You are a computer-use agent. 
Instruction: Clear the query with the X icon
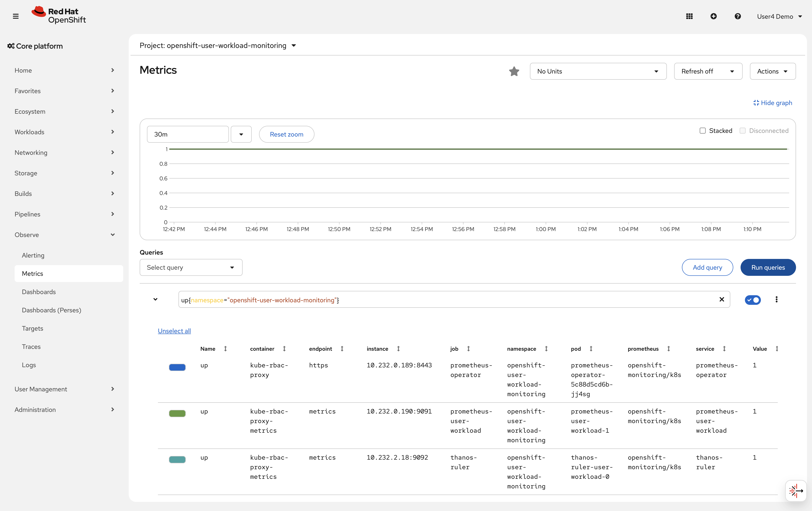click(722, 300)
